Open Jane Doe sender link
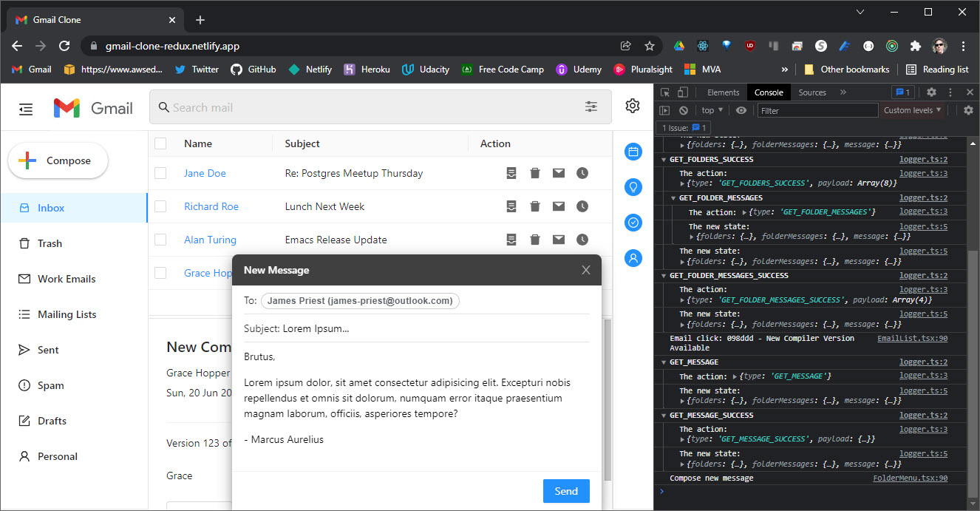This screenshot has height=511, width=980. (x=205, y=173)
